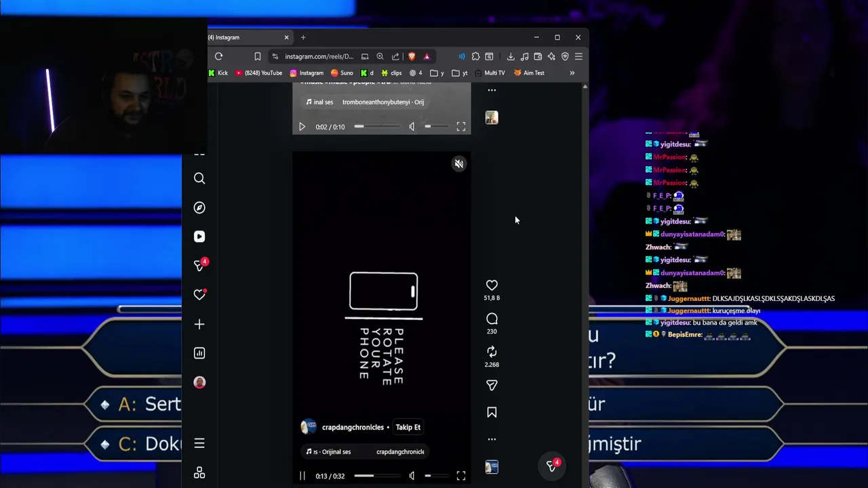This screenshot has height=488, width=868.
Task: Go to Reels in Instagram sidebar
Action: pos(199,237)
